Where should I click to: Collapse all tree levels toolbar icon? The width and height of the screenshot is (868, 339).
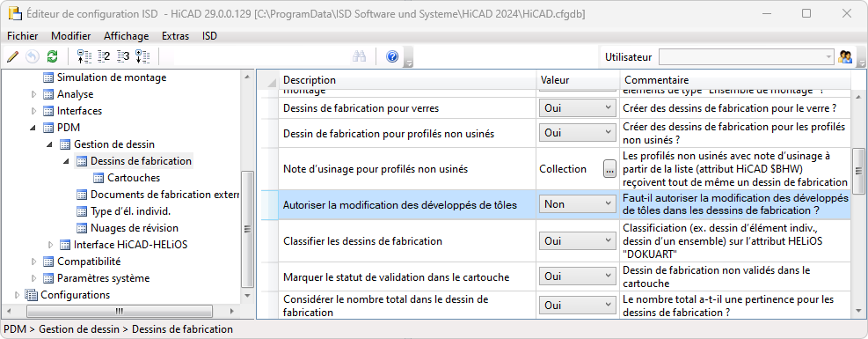84,56
